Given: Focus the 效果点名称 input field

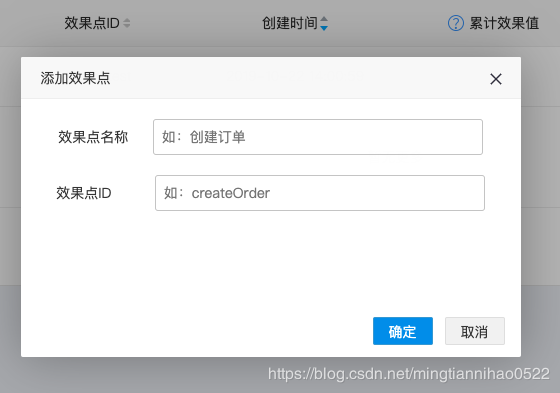Looking at the screenshot, I should coord(318,137).
